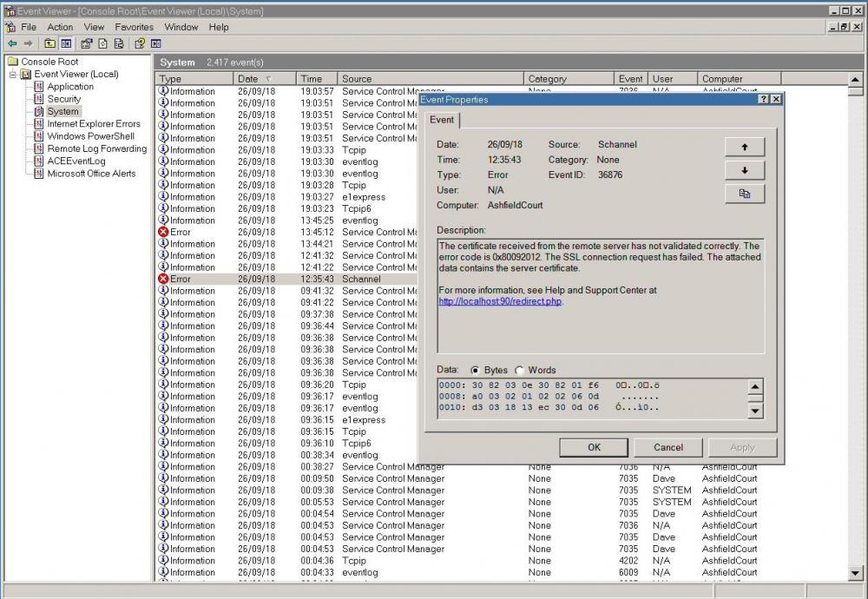Viewport: 868px width, 599px height.
Task: Collapse the Event Viewer (Local) tree node
Action: (13, 75)
